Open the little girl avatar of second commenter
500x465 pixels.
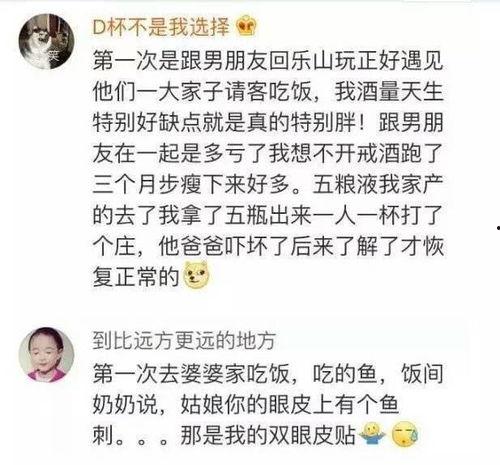(x=46, y=355)
